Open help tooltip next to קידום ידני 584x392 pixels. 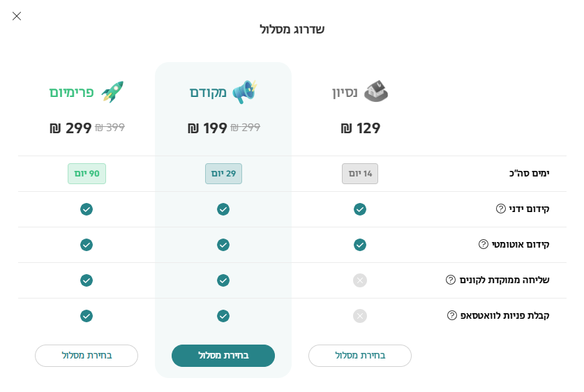[x=500, y=209]
